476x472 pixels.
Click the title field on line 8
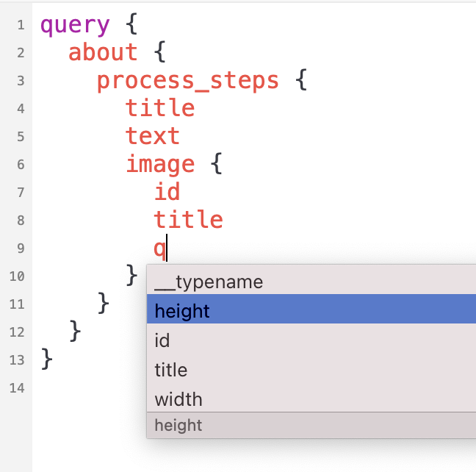point(189,220)
